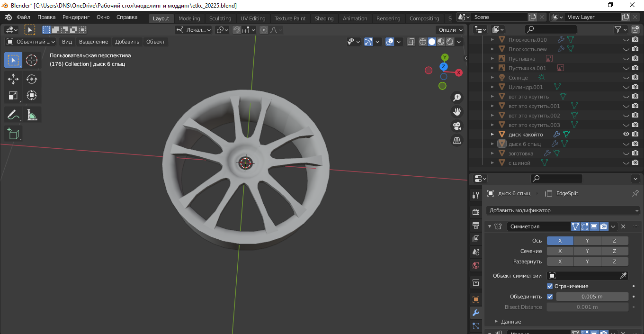This screenshot has height=334, width=644.
Task: Hide диск какойто with eye icon
Action: (x=626, y=135)
